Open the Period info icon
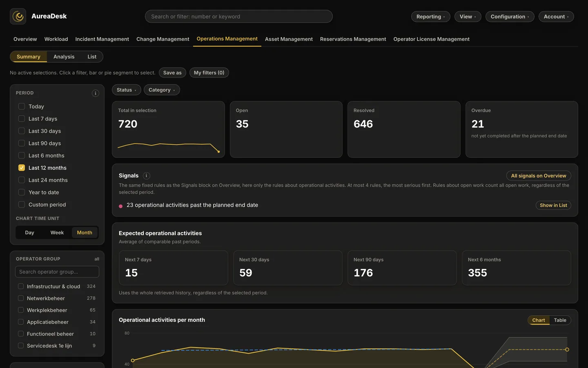588x368 pixels. coord(96,93)
